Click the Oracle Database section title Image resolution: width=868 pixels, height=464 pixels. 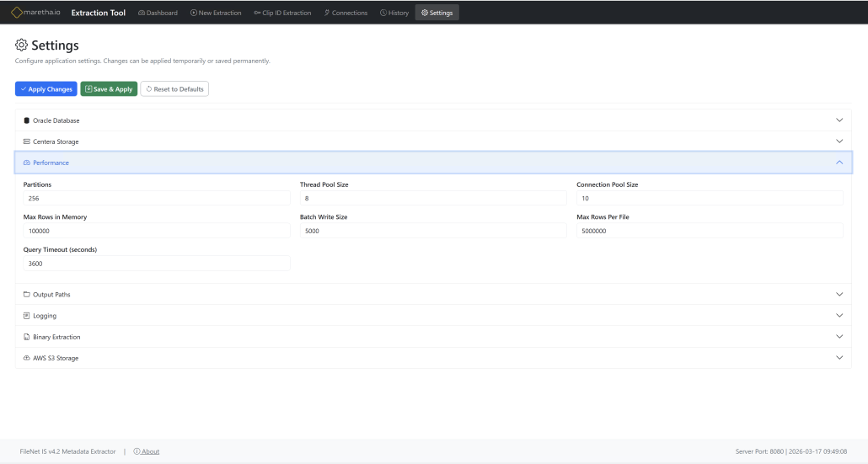point(56,120)
